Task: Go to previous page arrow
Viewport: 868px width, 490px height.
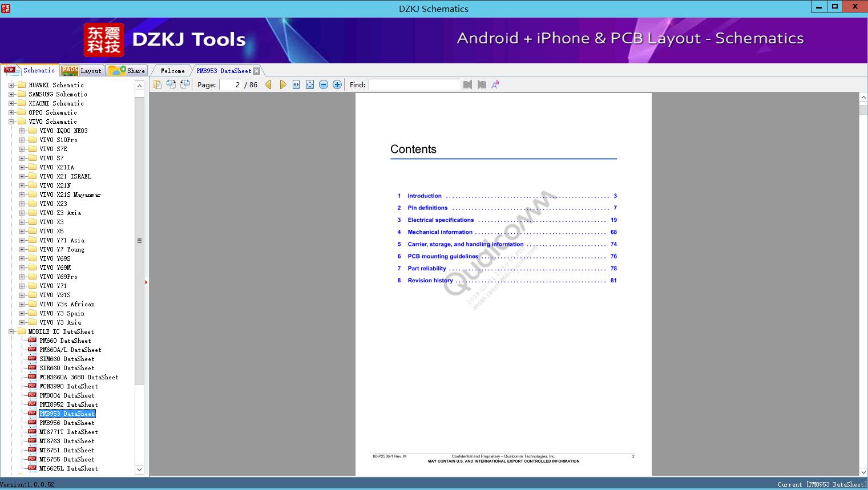Action: (x=268, y=84)
